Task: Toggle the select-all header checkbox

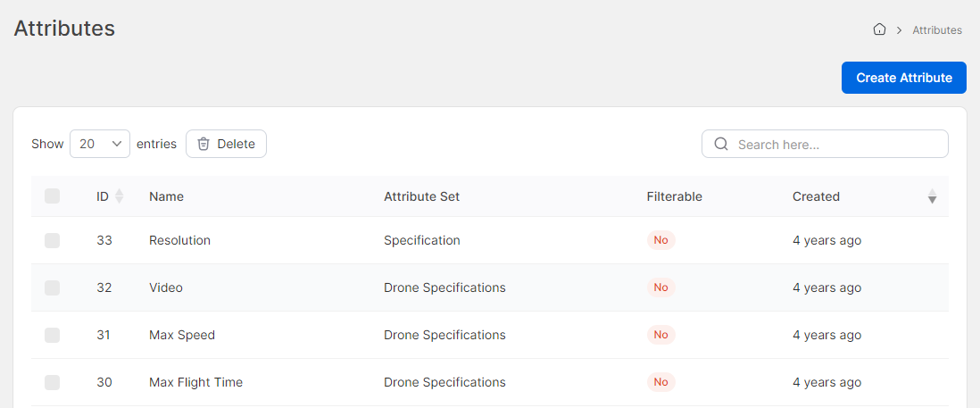Action: (53, 196)
